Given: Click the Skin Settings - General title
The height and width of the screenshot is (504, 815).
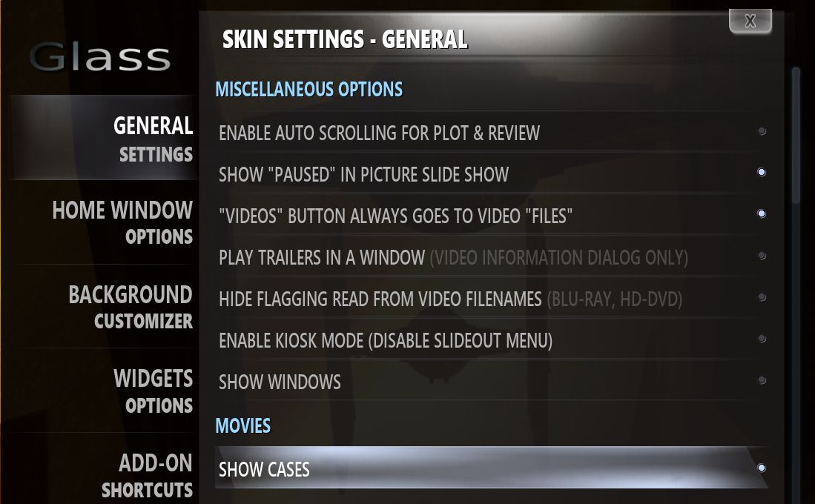Looking at the screenshot, I should tap(345, 39).
